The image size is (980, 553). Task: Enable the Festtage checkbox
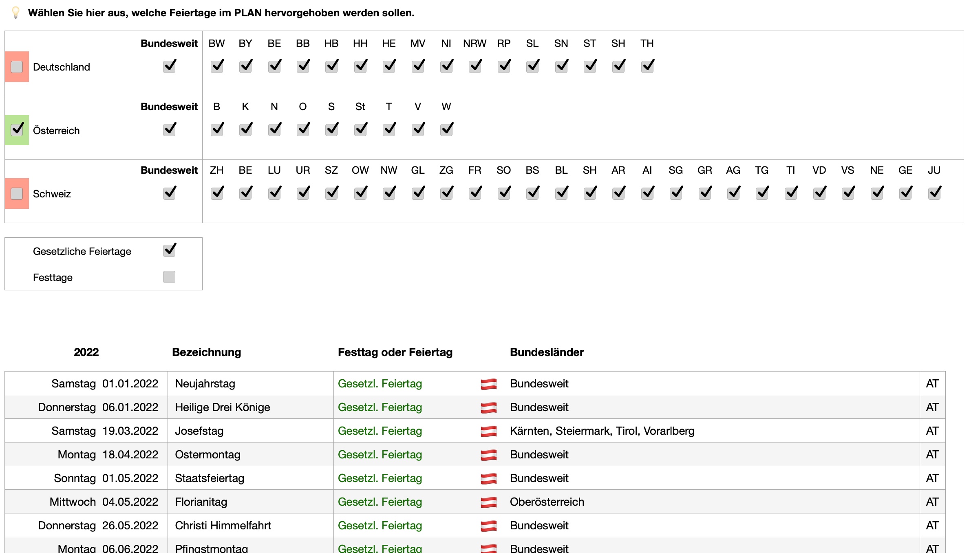tap(169, 277)
